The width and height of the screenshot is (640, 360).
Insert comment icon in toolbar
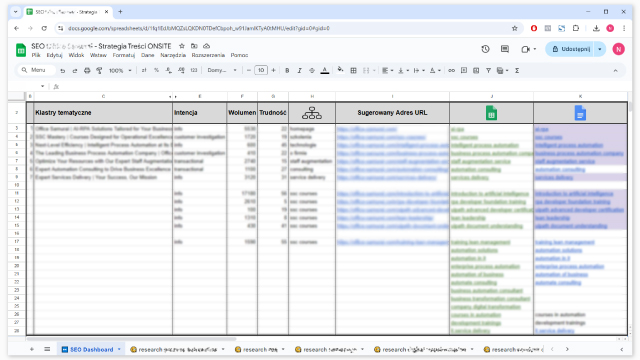464,70
